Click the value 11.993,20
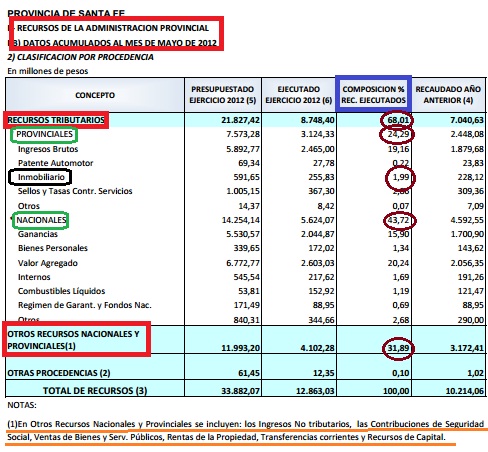 [x=240, y=348]
